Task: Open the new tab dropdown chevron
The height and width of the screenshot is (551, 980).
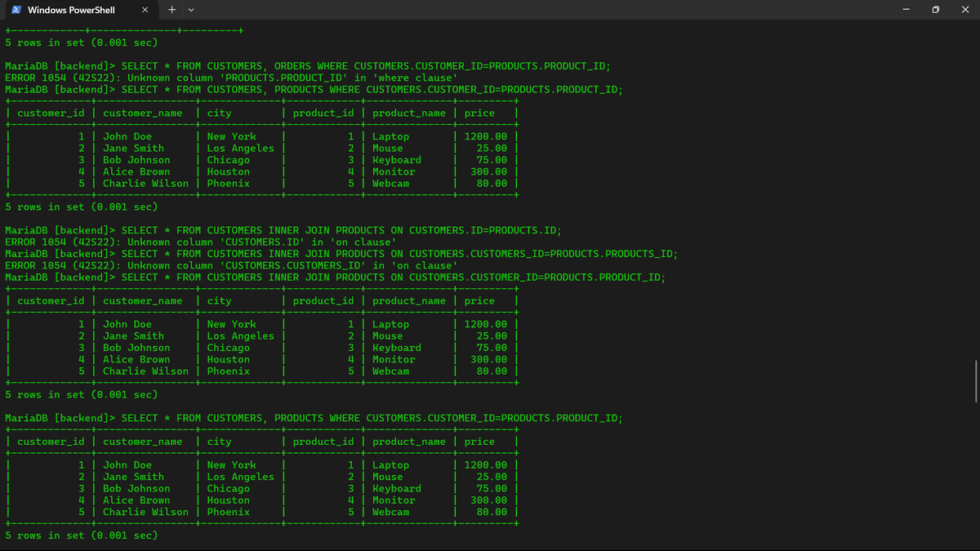Action: tap(190, 10)
